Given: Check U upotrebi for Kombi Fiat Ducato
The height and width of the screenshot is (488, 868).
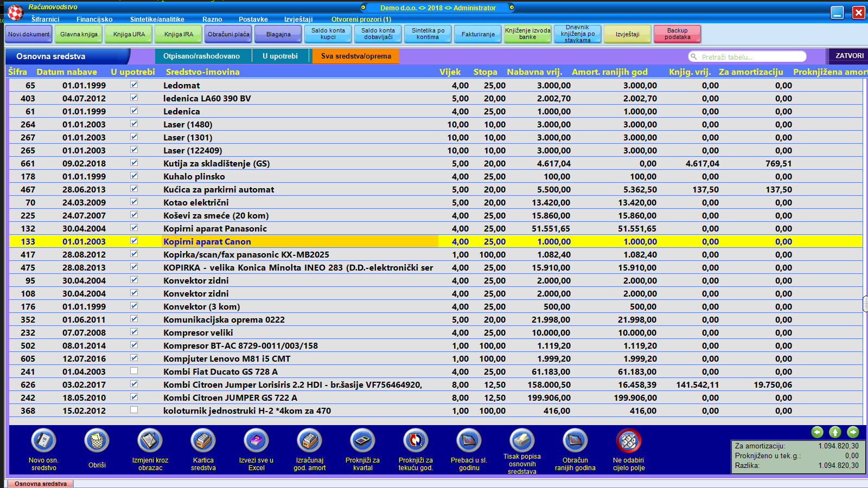Looking at the screenshot, I should pos(134,371).
